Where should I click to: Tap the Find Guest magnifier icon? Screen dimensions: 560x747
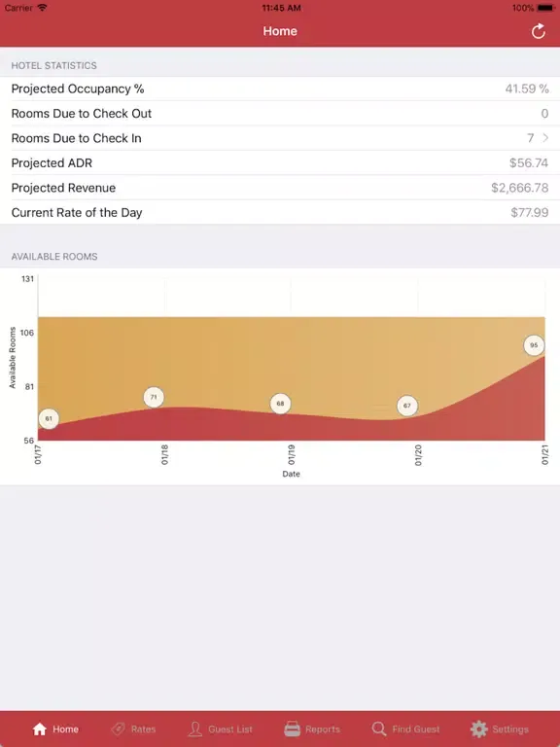coord(379,729)
